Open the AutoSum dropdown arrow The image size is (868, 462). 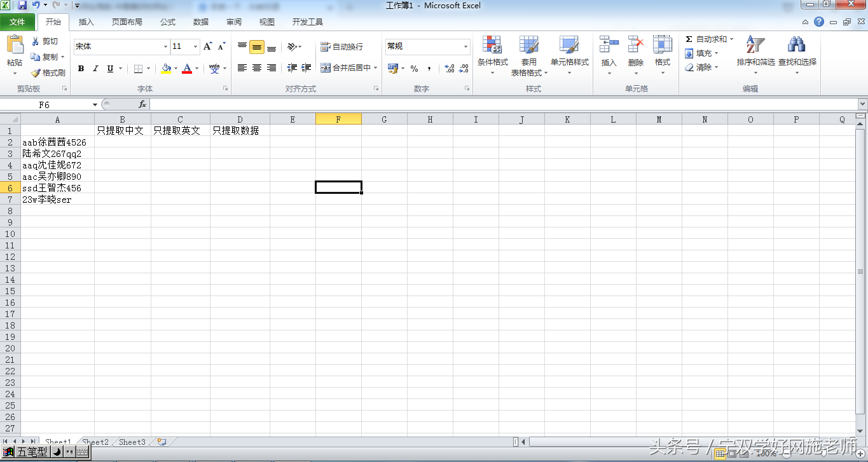coord(731,39)
